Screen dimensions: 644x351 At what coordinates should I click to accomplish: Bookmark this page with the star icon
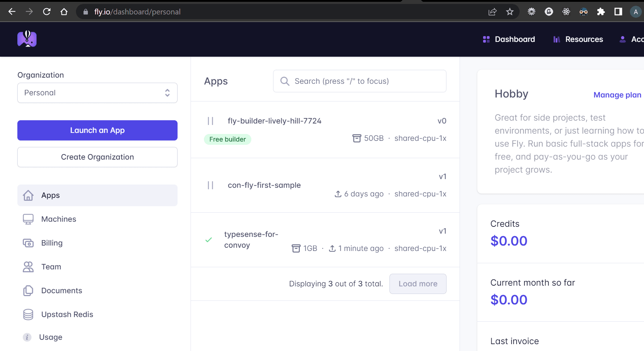(510, 12)
